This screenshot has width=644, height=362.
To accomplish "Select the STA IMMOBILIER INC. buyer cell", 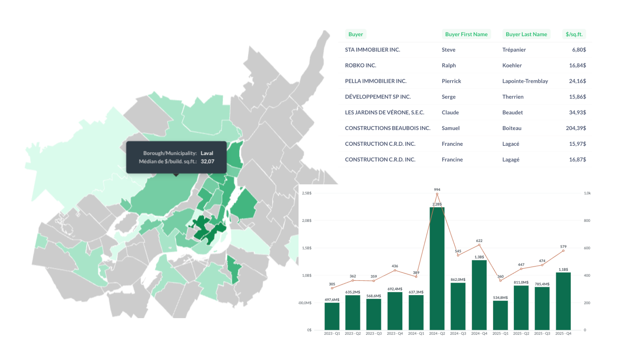I will pyautogui.click(x=372, y=50).
